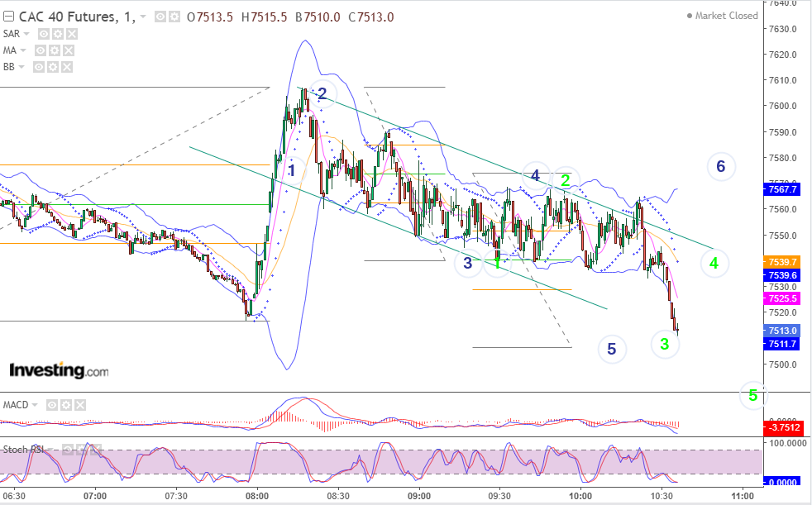
Task: Select the magenta 7525.5 price label
Action: point(782,298)
